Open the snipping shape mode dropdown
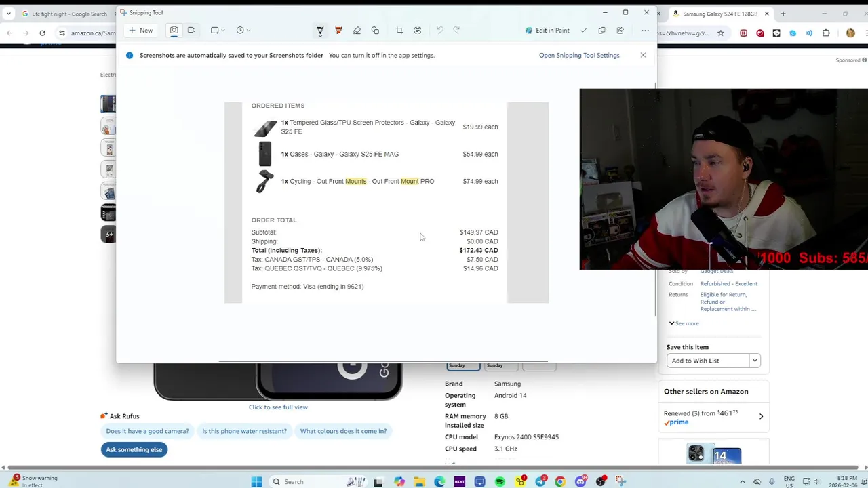Screen dimensions: 868x488 coord(218,30)
